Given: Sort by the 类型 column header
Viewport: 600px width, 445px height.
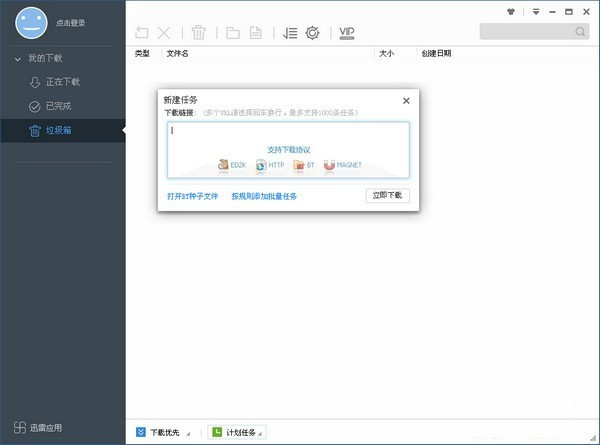Looking at the screenshot, I should tap(142, 54).
